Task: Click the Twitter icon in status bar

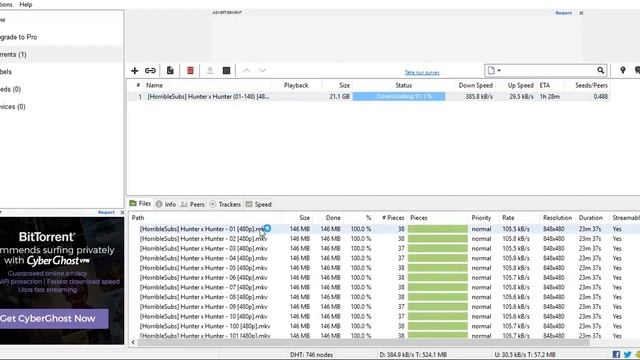Action: tap(627, 354)
